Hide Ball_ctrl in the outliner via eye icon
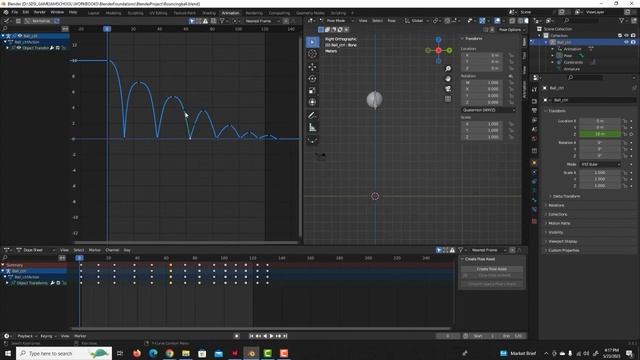The image size is (640, 360). pos(626,42)
